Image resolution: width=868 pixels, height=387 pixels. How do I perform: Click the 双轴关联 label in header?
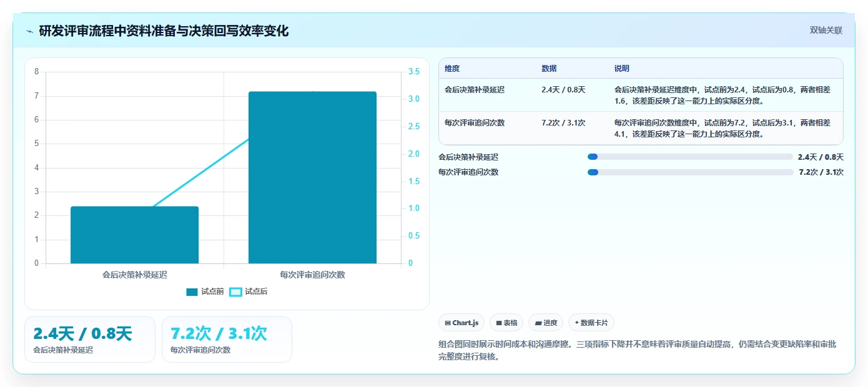tap(826, 30)
